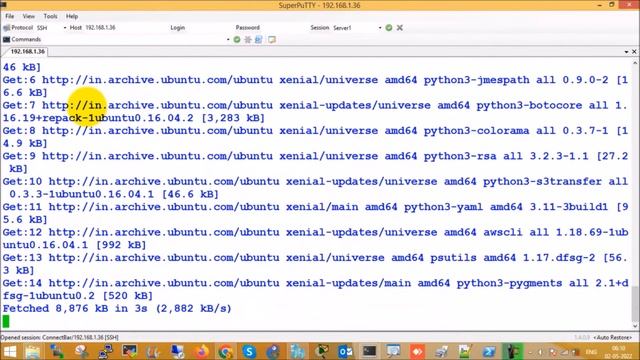Click the 'Opened session' status bar text
Image resolution: width=640 pixels, height=360 pixels.
(x=60, y=338)
